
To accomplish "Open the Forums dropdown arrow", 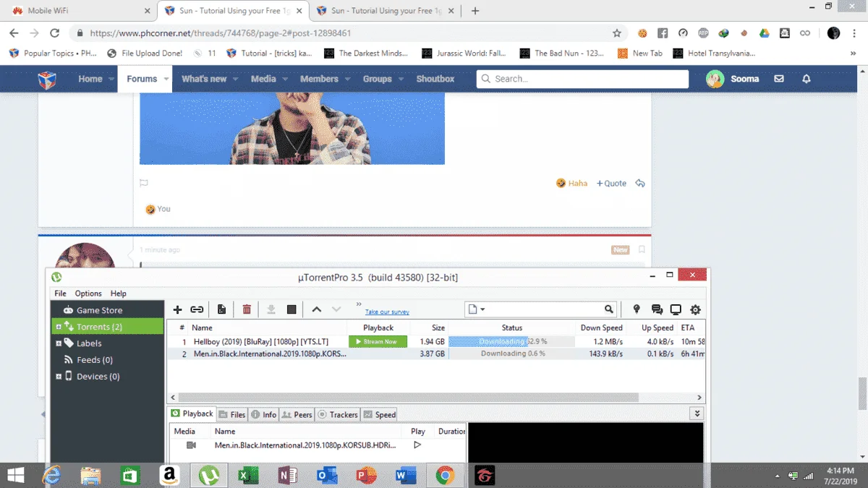I will [166, 79].
